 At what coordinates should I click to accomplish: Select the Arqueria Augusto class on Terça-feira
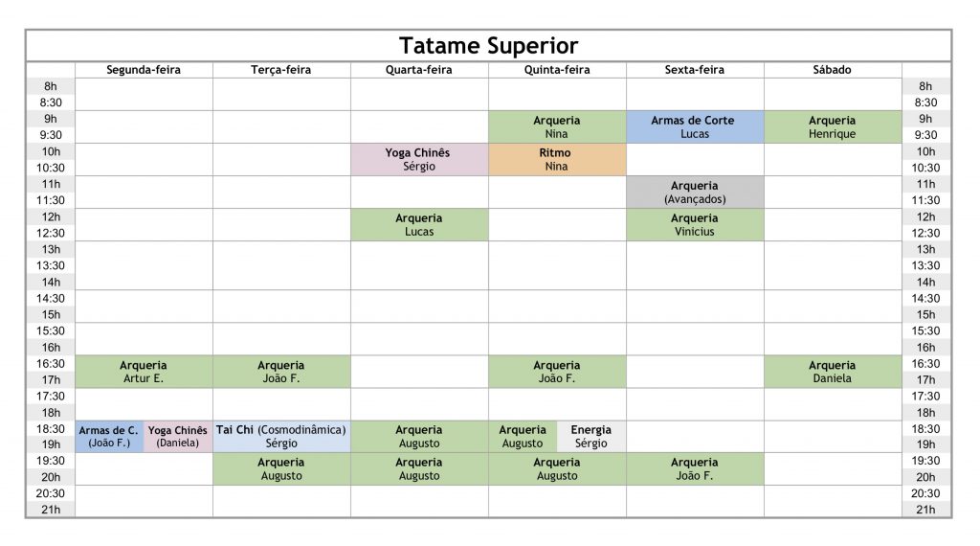(282, 469)
